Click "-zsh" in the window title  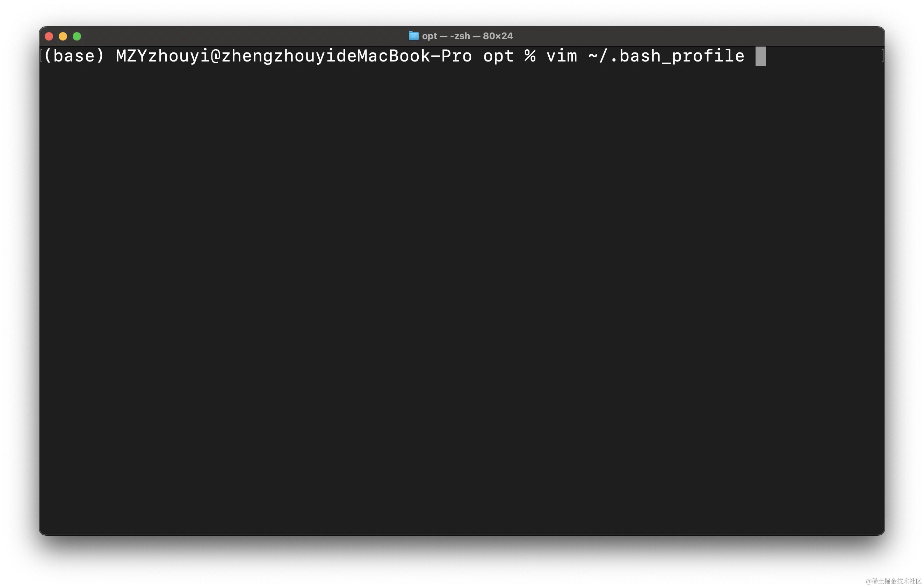click(x=460, y=36)
